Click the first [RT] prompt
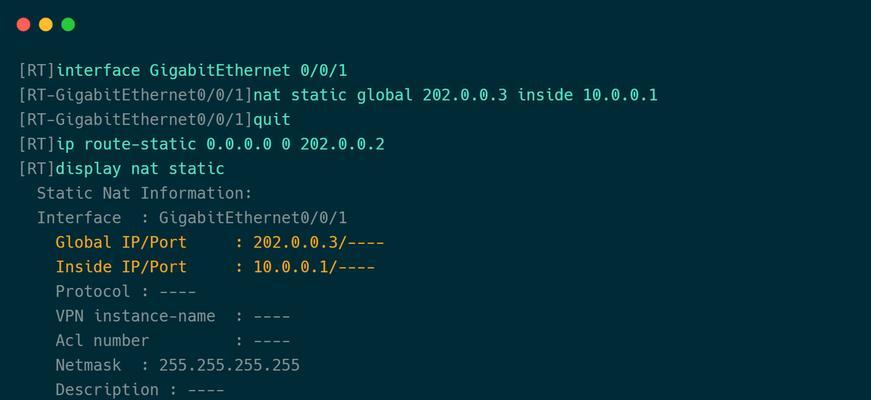The width and height of the screenshot is (871, 400). (37, 71)
